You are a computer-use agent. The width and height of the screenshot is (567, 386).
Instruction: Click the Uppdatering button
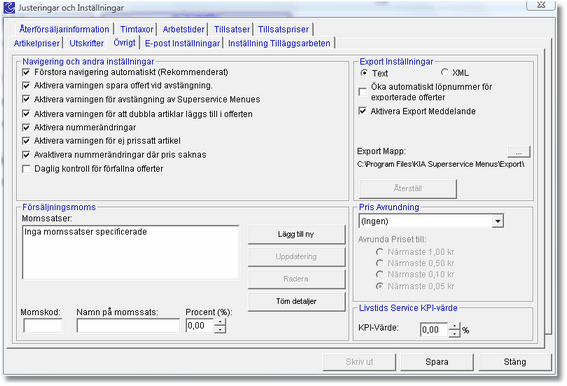pos(296,256)
